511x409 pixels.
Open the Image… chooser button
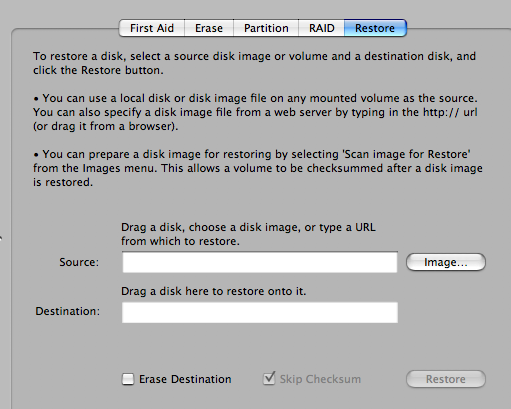tap(446, 262)
